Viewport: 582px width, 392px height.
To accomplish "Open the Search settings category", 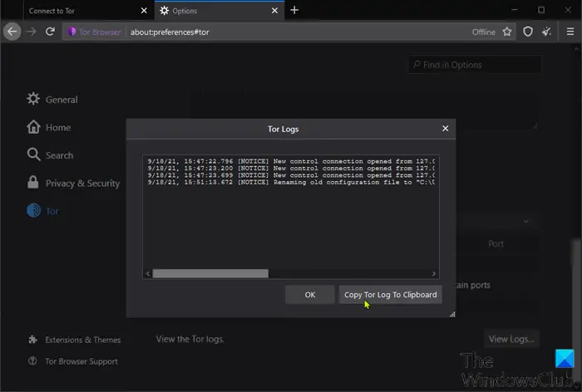I will click(50, 155).
